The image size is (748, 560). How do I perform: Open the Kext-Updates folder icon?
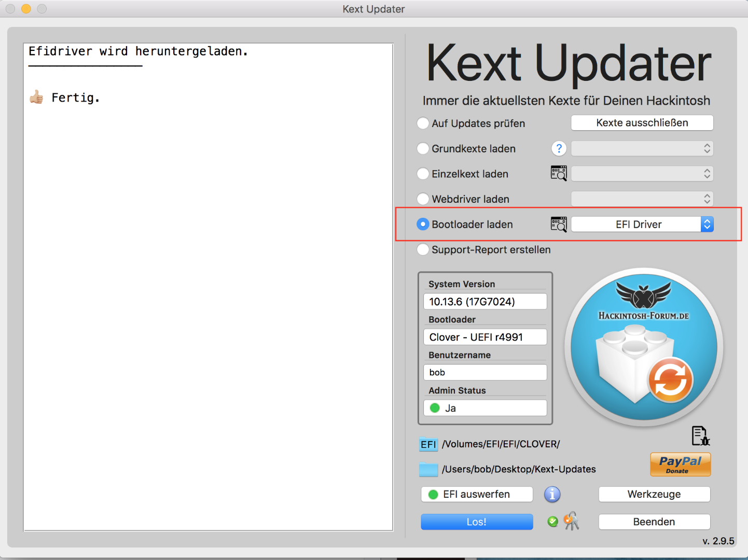[428, 469]
